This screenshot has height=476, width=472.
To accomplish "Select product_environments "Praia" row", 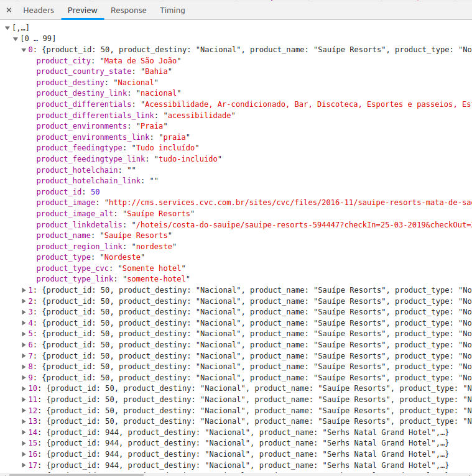I will [x=102, y=126].
